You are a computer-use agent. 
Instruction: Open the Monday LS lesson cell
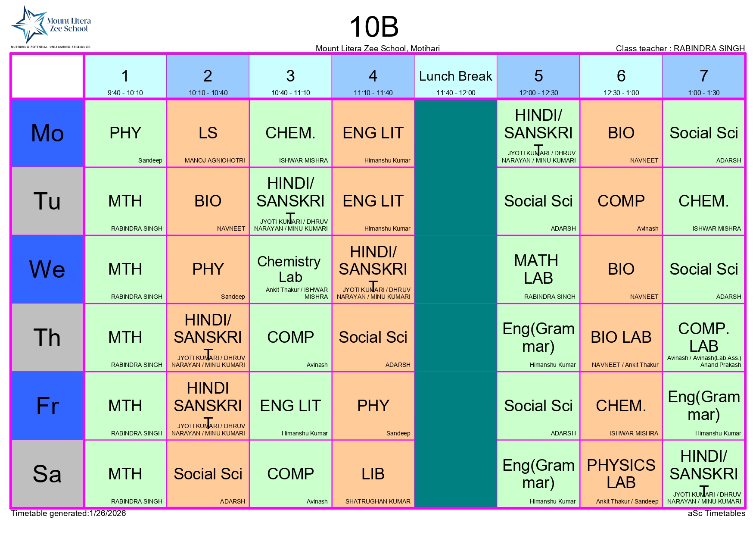pyautogui.click(x=208, y=133)
